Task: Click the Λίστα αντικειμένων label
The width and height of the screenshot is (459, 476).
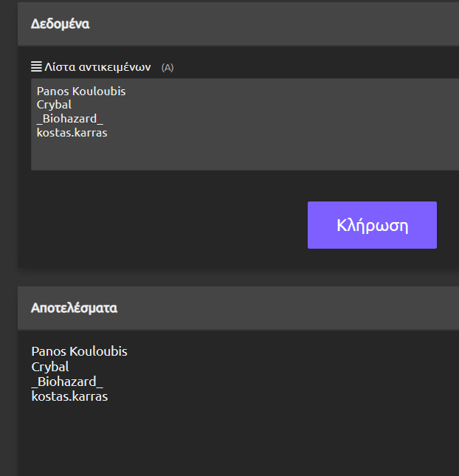Action: point(97,66)
